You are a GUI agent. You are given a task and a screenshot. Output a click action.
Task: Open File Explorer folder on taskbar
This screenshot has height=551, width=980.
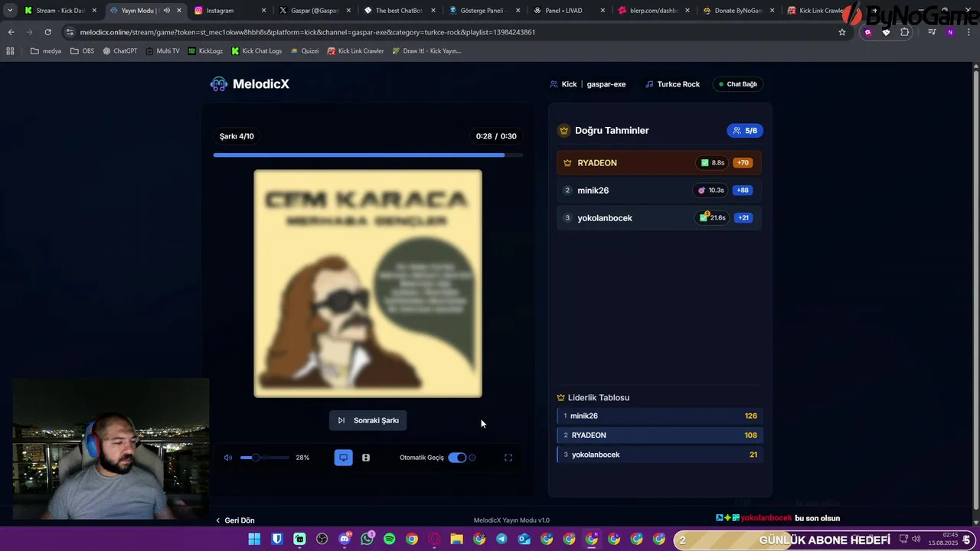pos(456,540)
